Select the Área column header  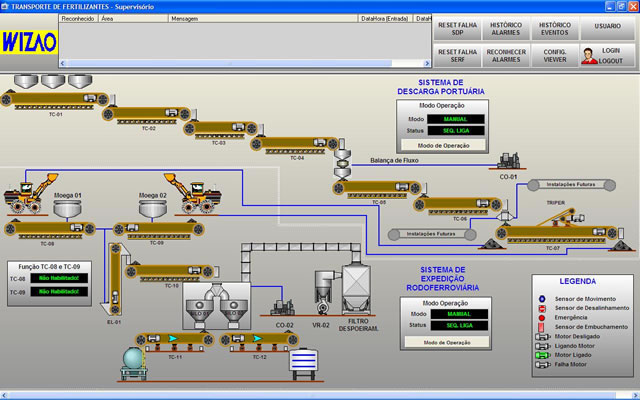click(133, 18)
